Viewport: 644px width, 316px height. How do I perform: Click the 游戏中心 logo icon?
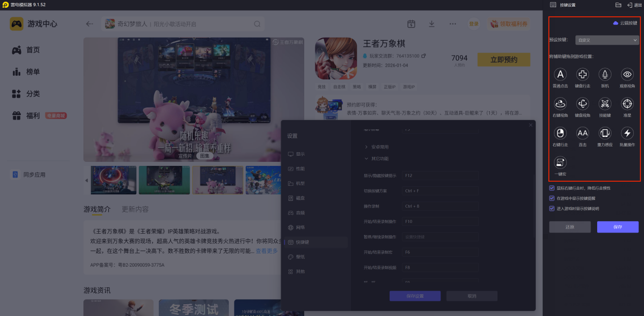click(17, 24)
